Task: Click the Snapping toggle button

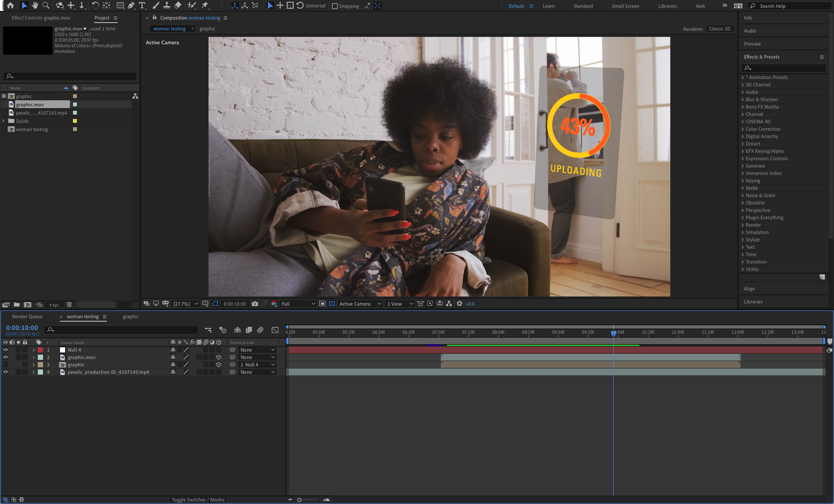Action: (x=334, y=6)
